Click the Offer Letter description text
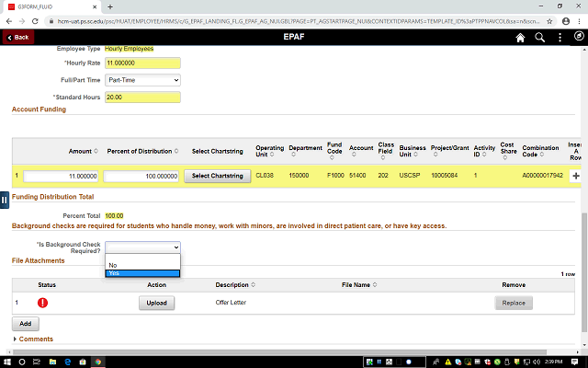Screen dimensions: 588x368 click(231, 303)
